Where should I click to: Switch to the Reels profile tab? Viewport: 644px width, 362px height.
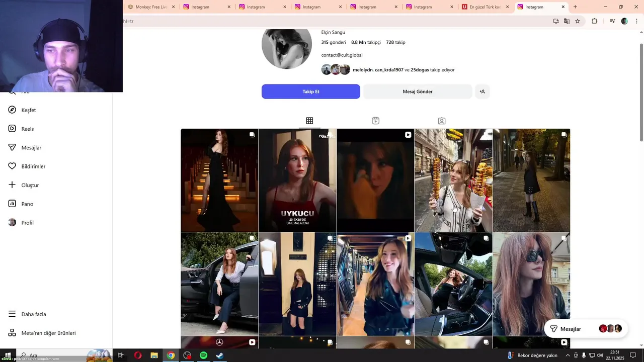coord(375,121)
